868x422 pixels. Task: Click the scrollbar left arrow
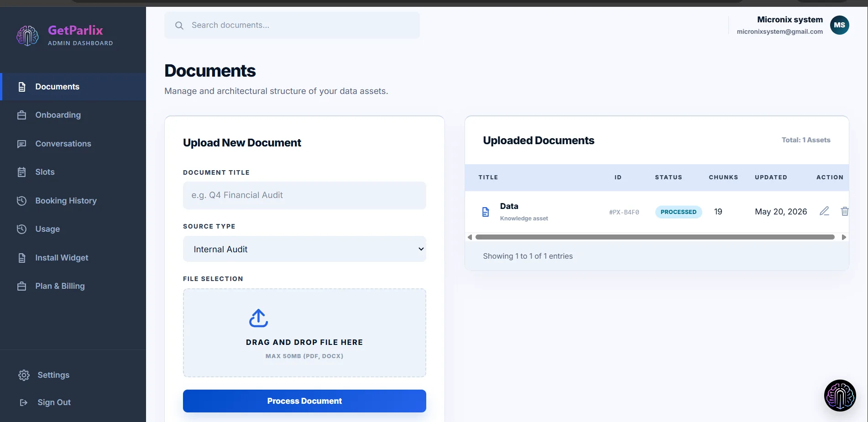coord(470,237)
